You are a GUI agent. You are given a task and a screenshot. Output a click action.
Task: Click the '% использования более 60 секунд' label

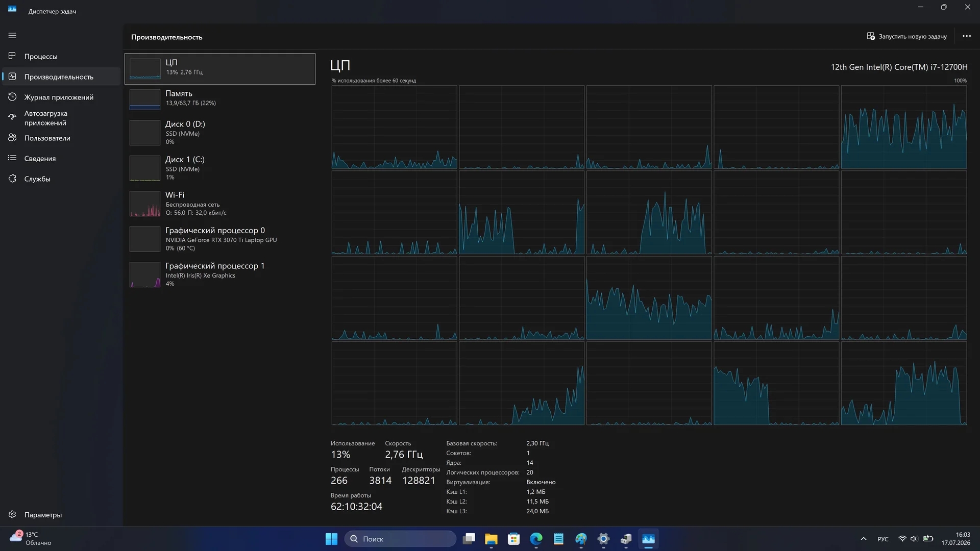[x=374, y=81]
